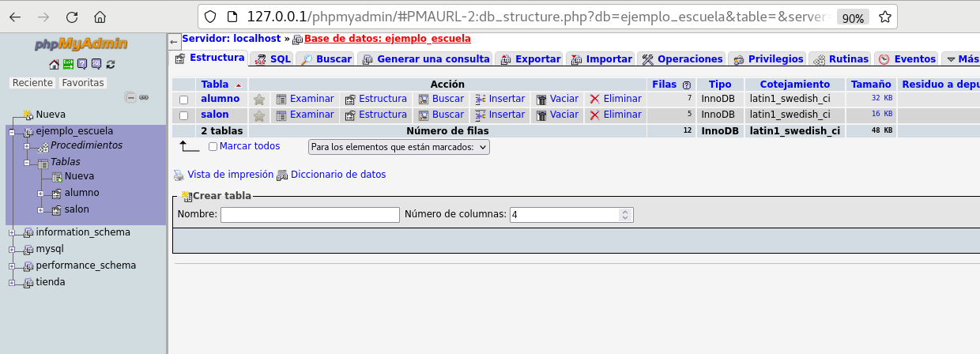Screen dimensions: 980x354
Task: Expand the information_schema database node
Action: 12,232
